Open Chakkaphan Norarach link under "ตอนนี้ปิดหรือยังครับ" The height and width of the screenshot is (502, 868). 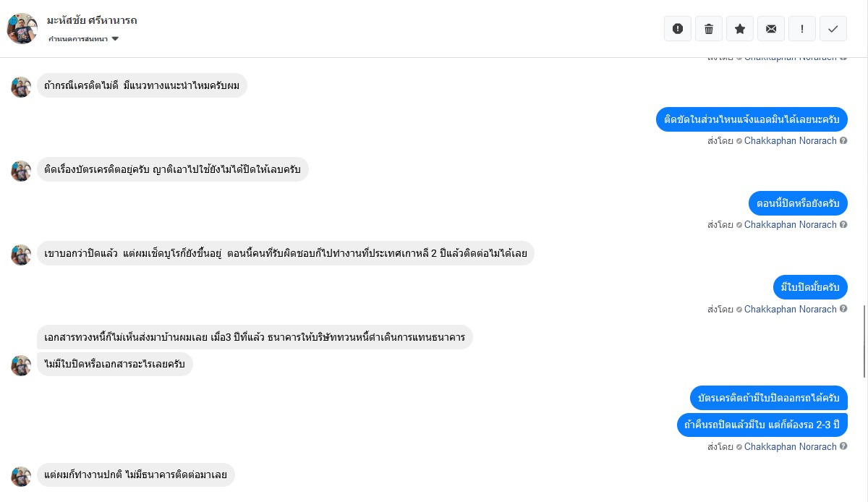(x=790, y=225)
